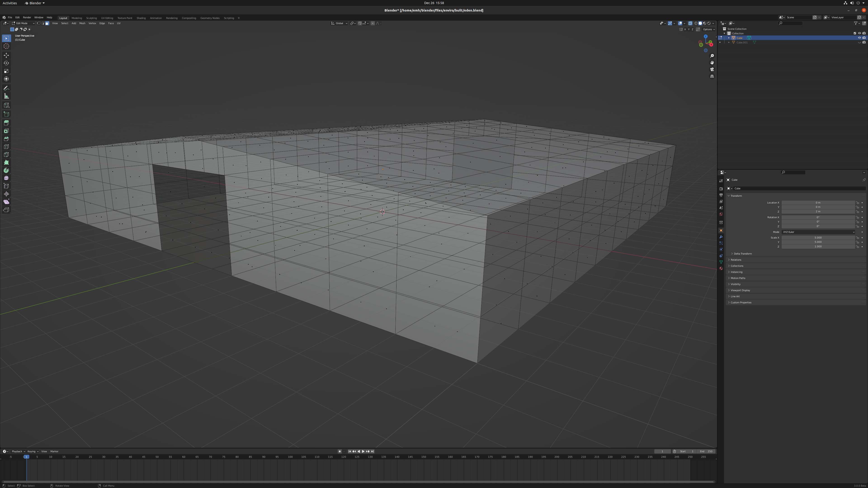Open the File menu

click(x=10, y=18)
